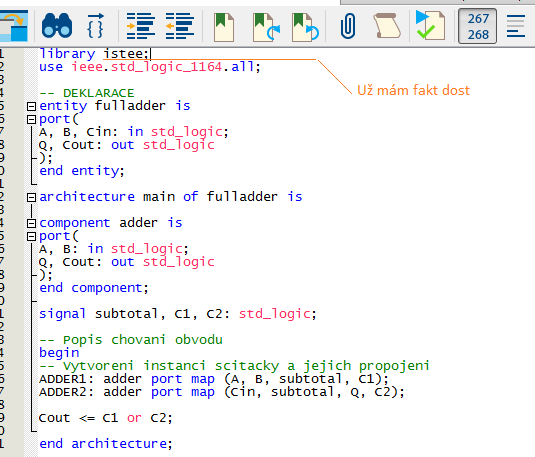Click the paperclip attachment icon
The width and height of the screenshot is (535, 457).
point(348,26)
